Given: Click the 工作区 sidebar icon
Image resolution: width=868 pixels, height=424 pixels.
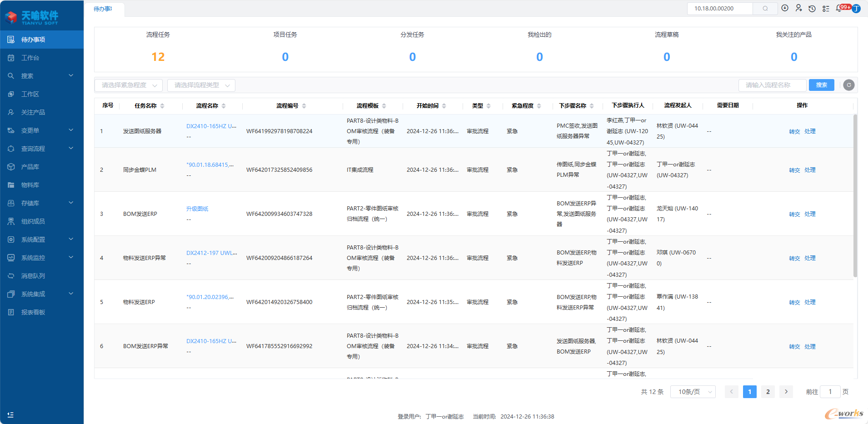Looking at the screenshot, I should (11, 94).
